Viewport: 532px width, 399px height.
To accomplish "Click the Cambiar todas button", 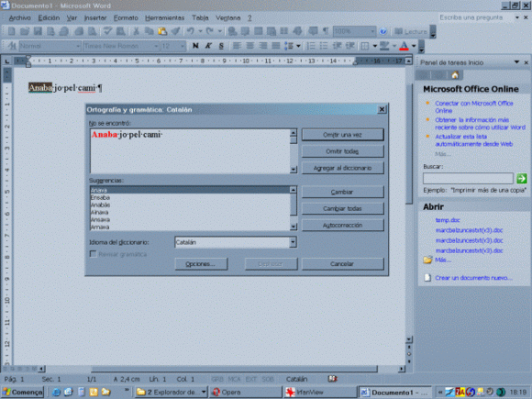I will (x=343, y=208).
